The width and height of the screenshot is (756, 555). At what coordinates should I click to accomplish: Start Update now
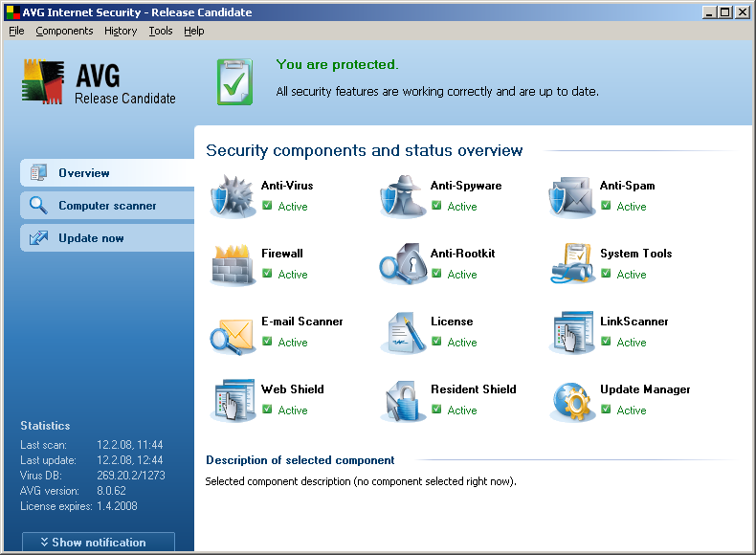(107, 238)
